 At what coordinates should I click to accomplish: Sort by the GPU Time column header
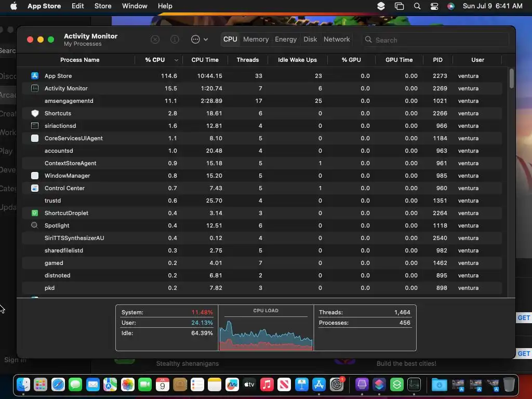399,60
